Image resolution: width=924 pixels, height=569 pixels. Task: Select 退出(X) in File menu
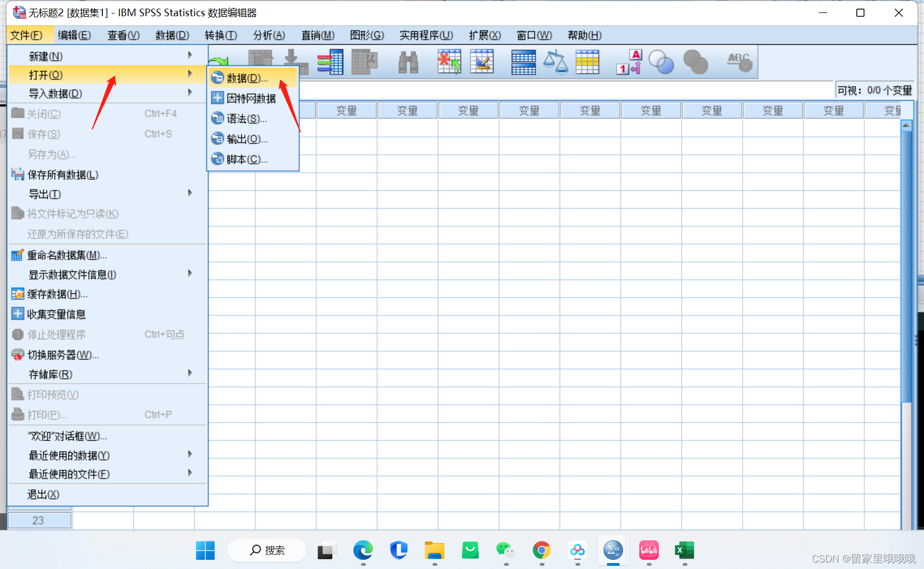click(x=108, y=494)
